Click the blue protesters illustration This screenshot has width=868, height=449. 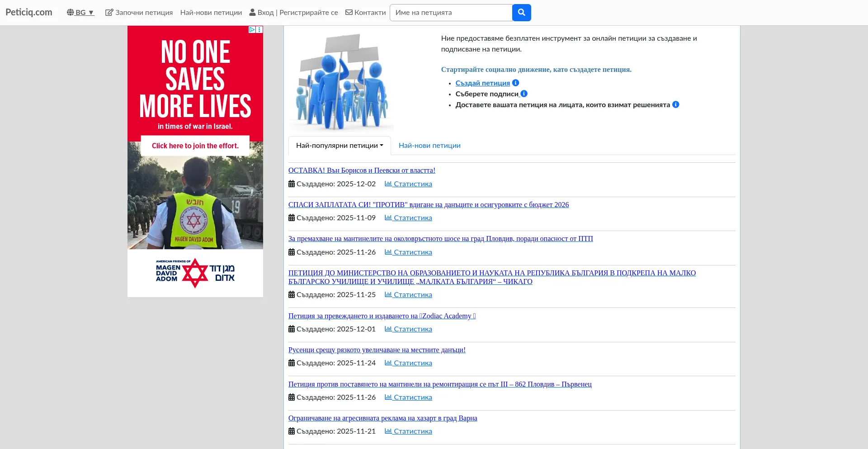point(341,81)
